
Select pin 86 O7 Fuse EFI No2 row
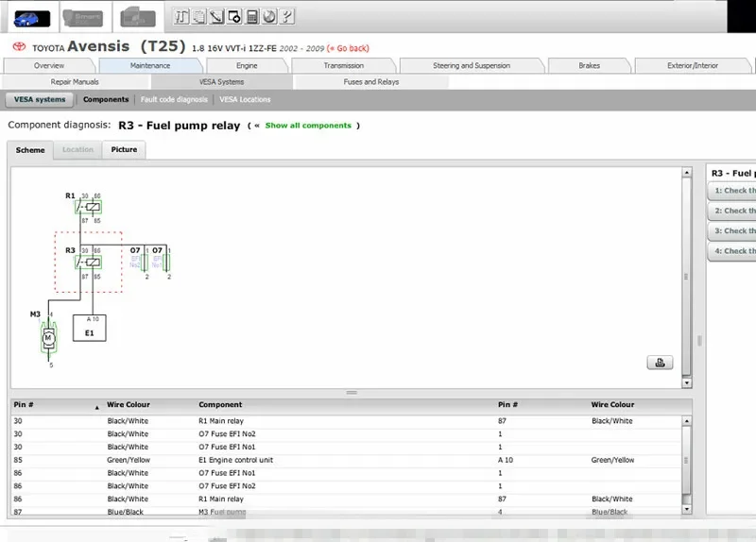coord(346,486)
